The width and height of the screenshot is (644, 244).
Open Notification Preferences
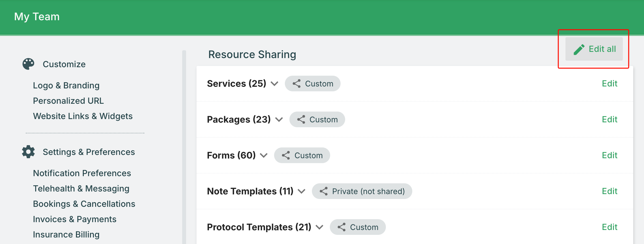[82, 173]
